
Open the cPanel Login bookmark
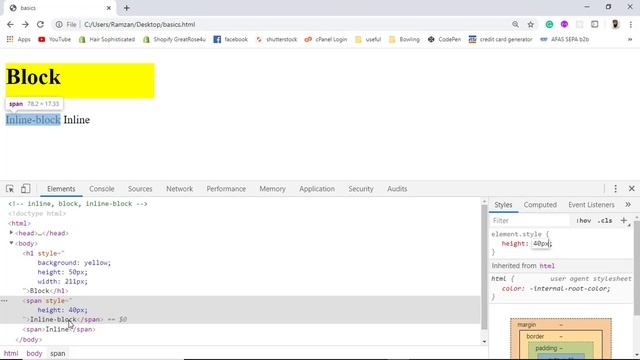[326, 39]
